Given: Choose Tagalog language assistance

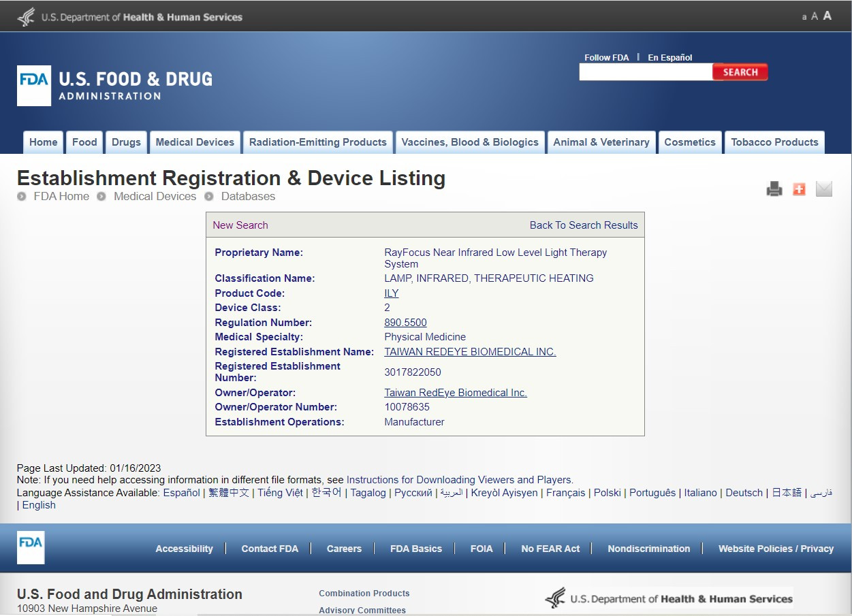Looking at the screenshot, I should 368,493.
